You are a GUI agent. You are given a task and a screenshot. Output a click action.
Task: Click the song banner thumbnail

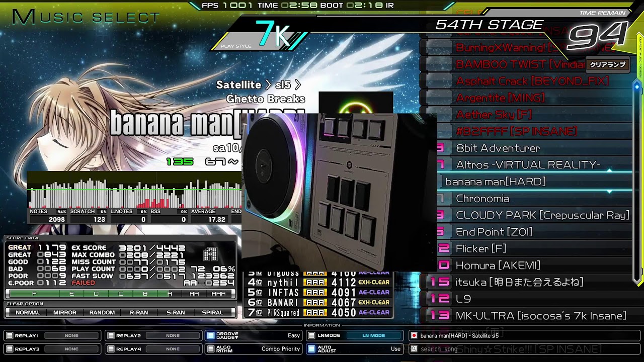356,103
